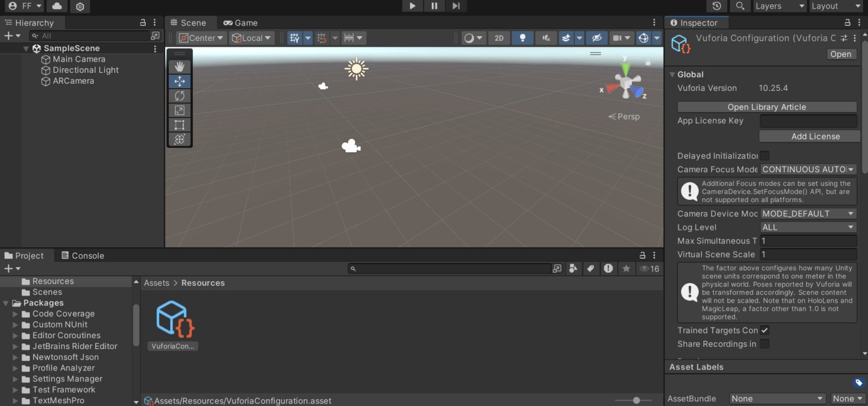Image resolution: width=868 pixels, height=406 pixels.
Task: Uncheck the Trained Targets checkbox
Action: 764,330
